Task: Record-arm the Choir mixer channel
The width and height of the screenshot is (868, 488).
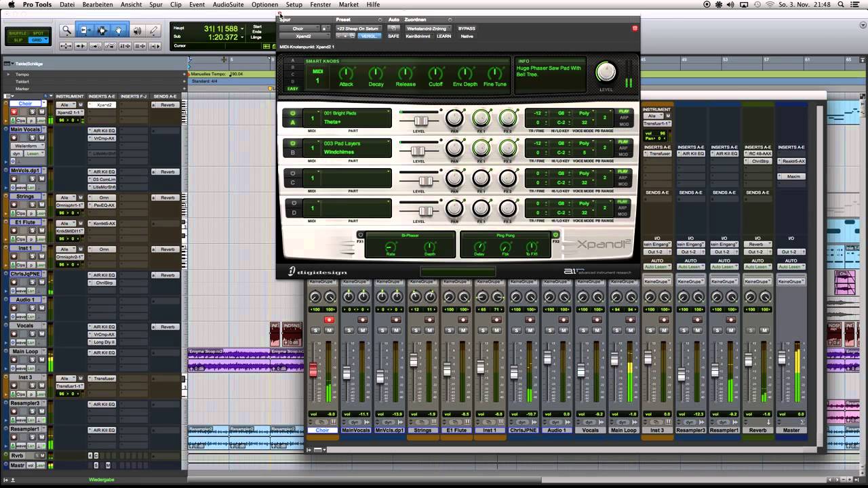Action: (x=329, y=320)
